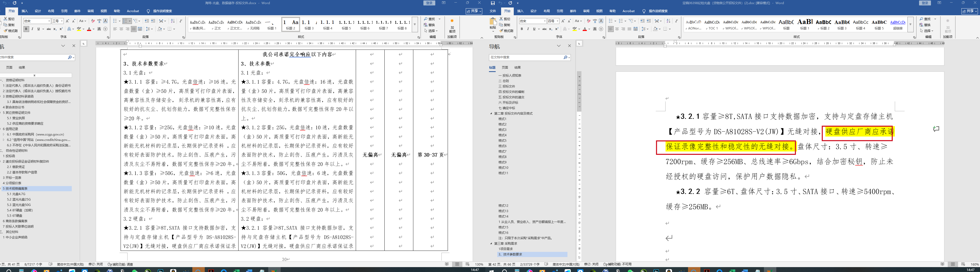
Task: Open the 文件 tab in right Word window
Action: pos(493,11)
